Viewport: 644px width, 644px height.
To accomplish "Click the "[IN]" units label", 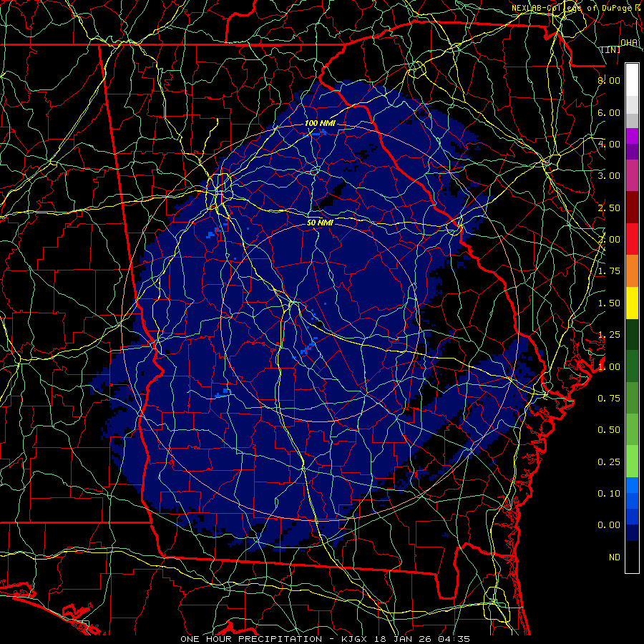I will (x=611, y=49).
